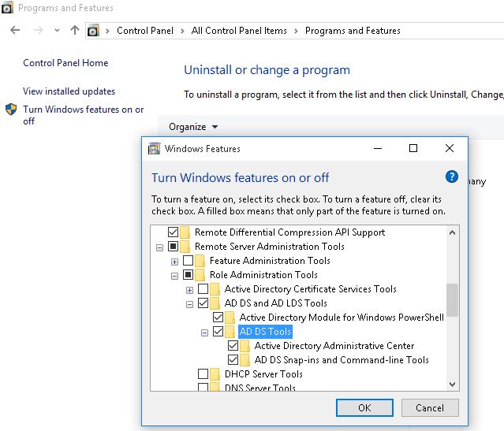Click the Programs and Features title bar icon
This screenshot has width=504, height=431.
pyautogui.click(x=7, y=7)
